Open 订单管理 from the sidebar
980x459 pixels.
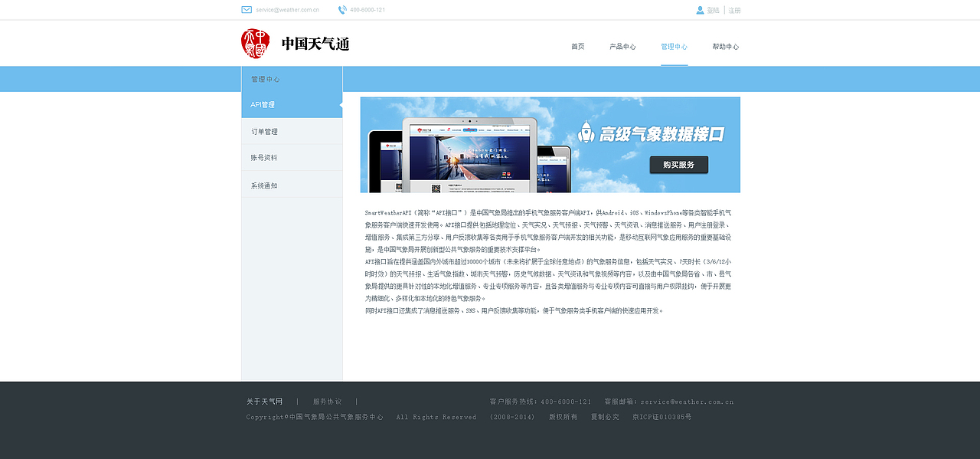(263, 131)
